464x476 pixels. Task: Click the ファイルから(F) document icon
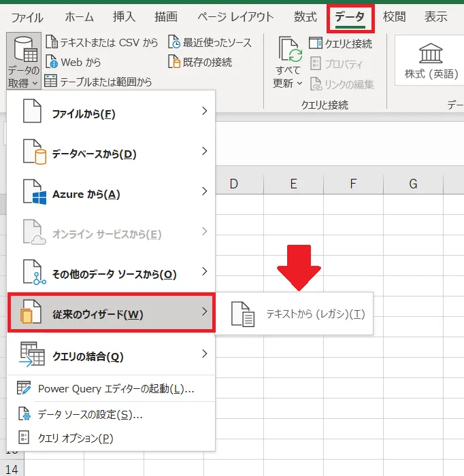tap(32, 111)
